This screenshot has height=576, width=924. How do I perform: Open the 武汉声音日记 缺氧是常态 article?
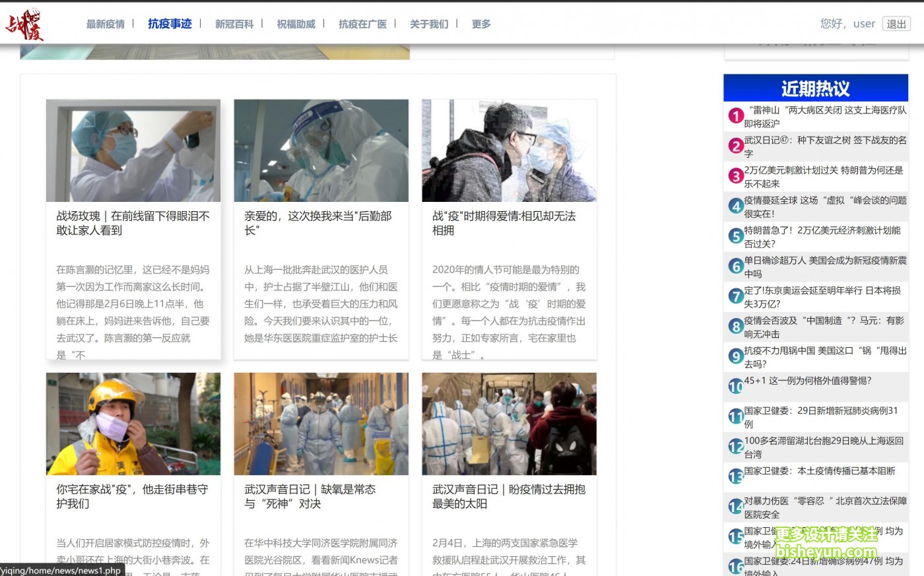tap(310, 497)
